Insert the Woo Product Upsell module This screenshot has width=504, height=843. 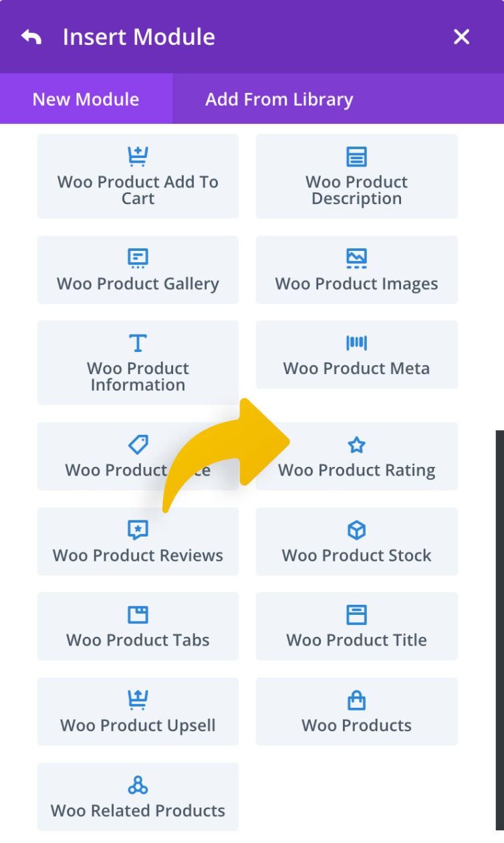pos(138,711)
